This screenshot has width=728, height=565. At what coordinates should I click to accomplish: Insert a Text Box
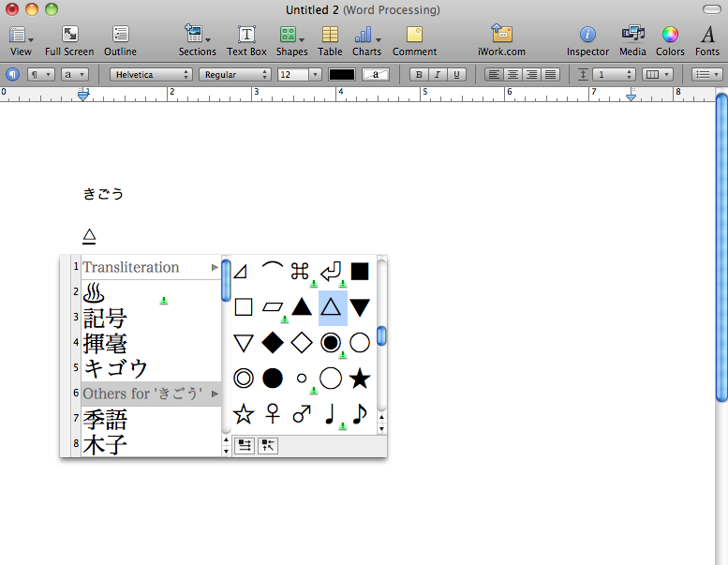[246, 39]
